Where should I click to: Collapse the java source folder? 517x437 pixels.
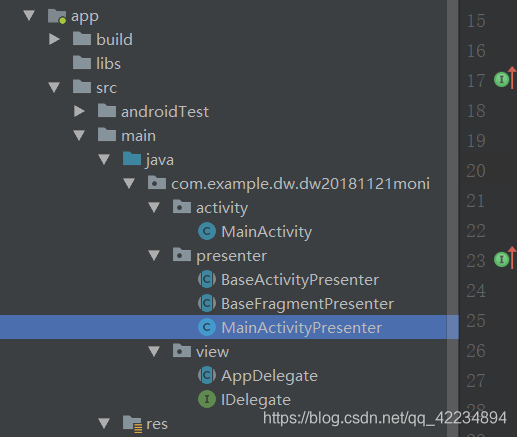(x=104, y=160)
